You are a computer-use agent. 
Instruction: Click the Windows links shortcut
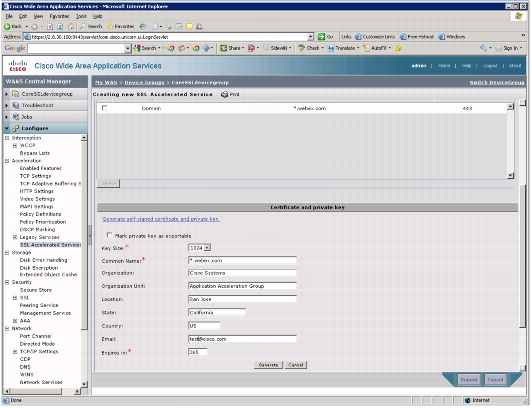[452, 37]
